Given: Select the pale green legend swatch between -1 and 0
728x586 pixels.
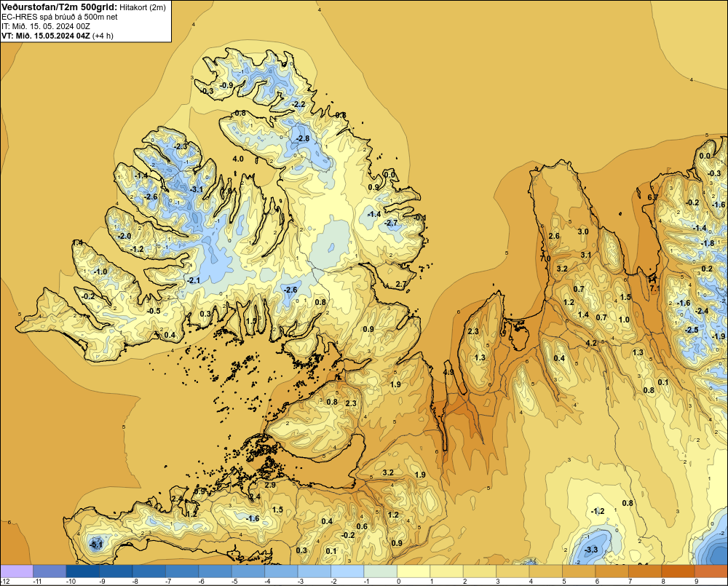Looking at the screenshot, I should 380,571.
